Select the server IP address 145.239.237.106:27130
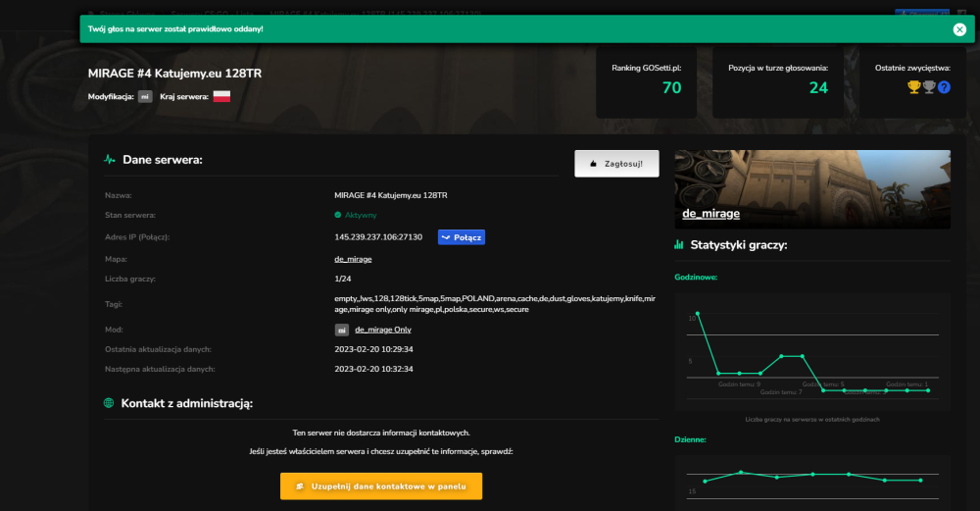 [x=378, y=237]
